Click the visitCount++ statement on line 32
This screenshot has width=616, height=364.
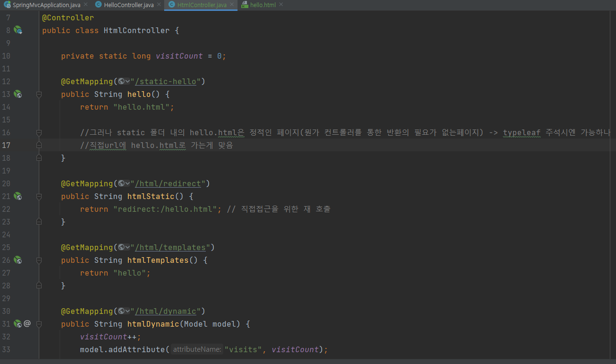pyautogui.click(x=111, y=337)
